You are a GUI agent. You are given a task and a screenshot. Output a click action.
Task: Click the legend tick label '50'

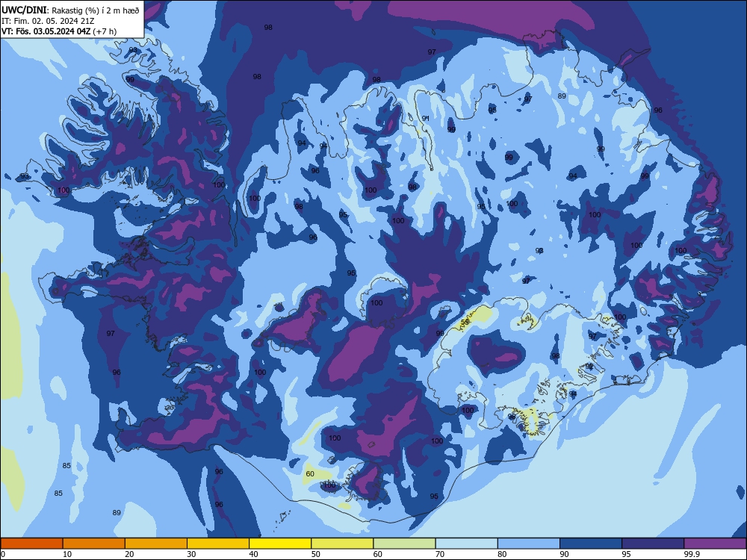click(316, 554)
